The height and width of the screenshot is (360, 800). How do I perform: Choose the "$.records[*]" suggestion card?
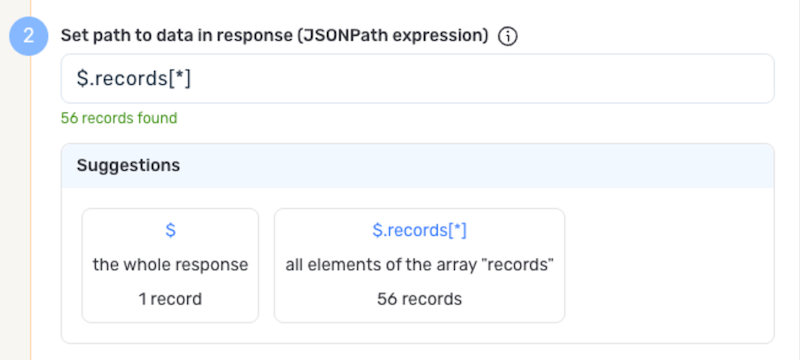click(x=419, y=265)
